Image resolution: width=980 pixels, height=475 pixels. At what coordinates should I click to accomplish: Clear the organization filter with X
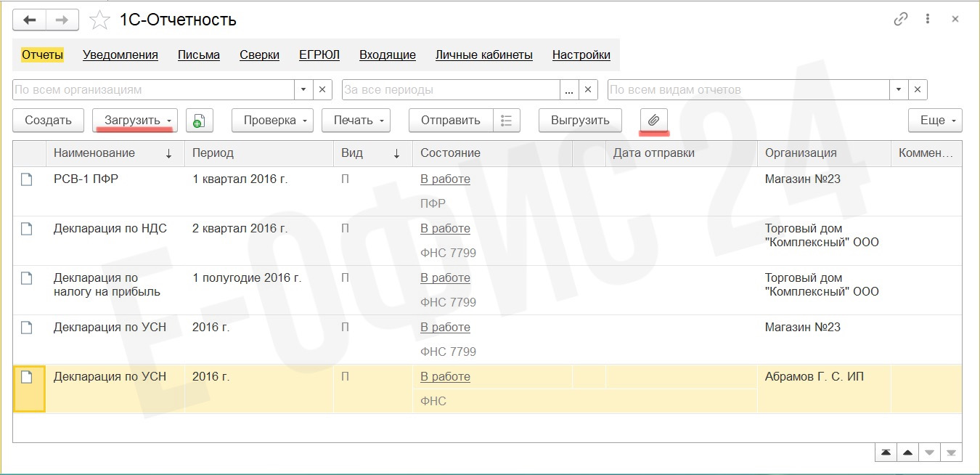pos(322,90)
